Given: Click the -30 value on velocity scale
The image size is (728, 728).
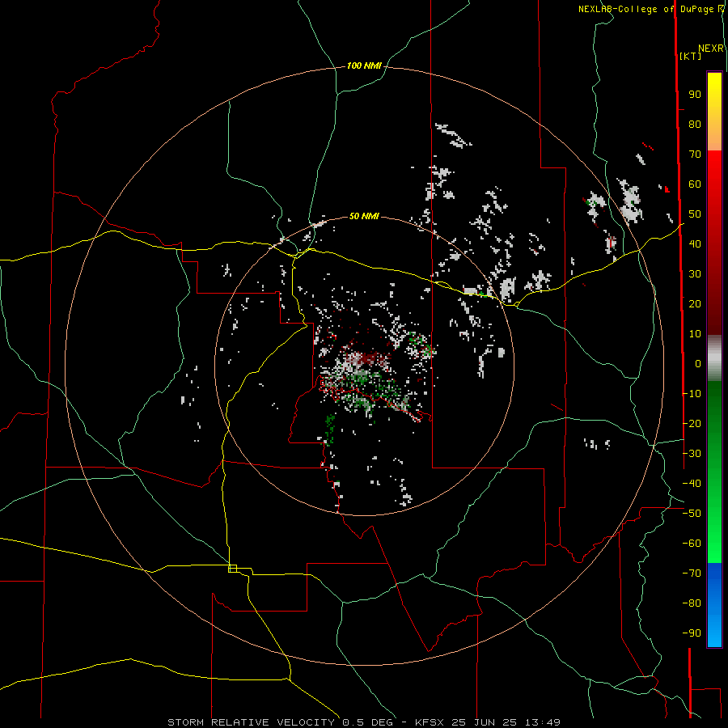Looking at the screenshot, I should (692, 454).
